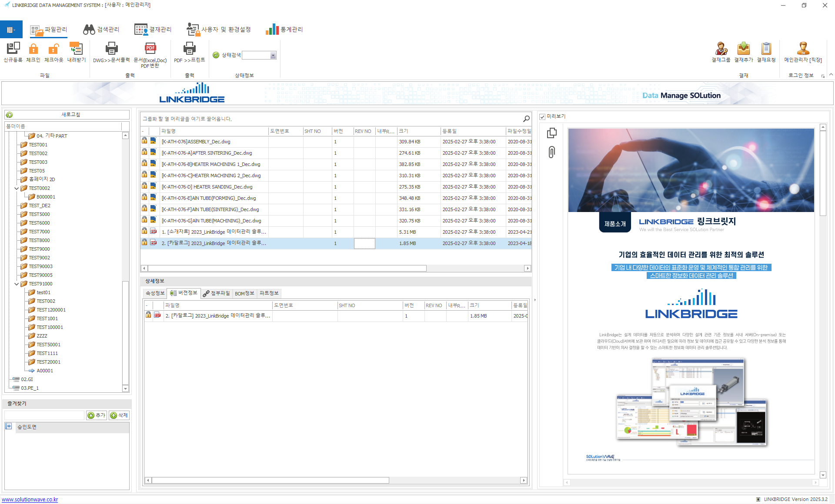Click the 새로고침 refresh button

[x=67, y=115]
